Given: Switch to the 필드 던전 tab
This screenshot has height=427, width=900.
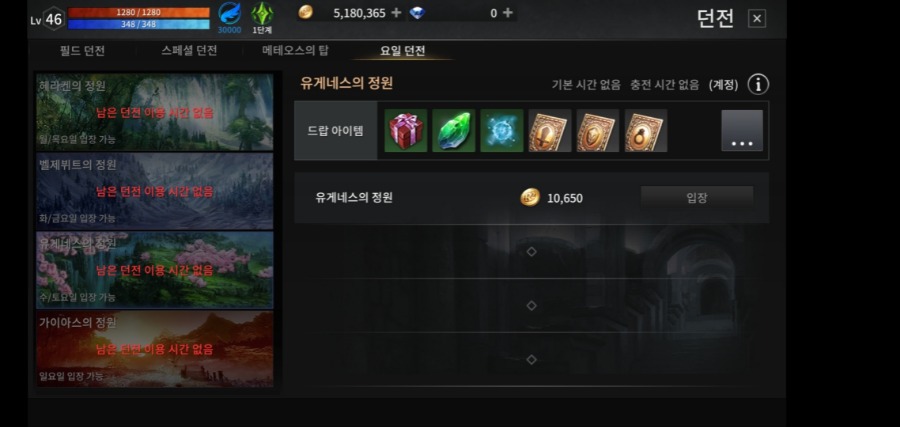Looking at the screenshot, I should (82, 51).
